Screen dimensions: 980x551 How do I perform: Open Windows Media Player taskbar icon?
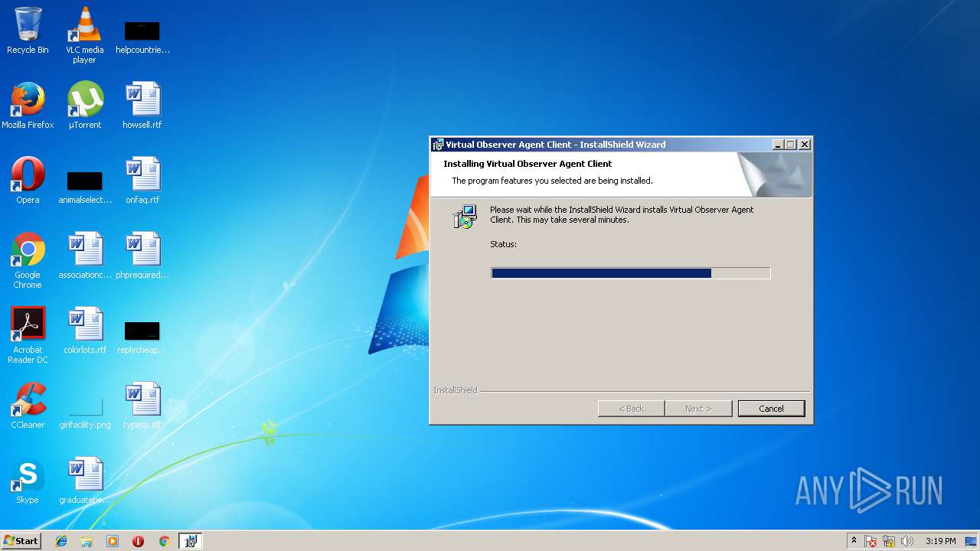(113, 541)
